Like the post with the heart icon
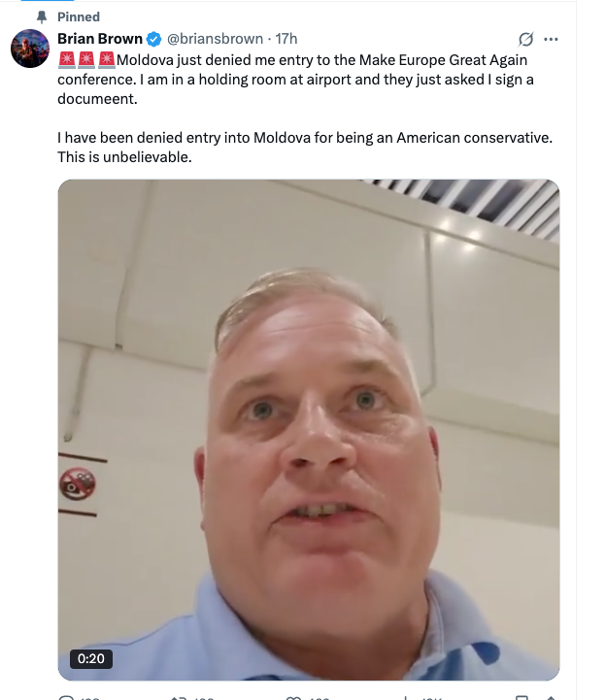Screen dimensions: 606x700 click(x=292, y=697)
